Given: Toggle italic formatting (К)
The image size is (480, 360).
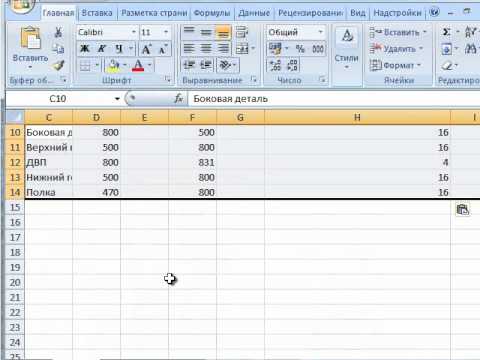Looking at the screenshot, I should [x=101, y=49].
